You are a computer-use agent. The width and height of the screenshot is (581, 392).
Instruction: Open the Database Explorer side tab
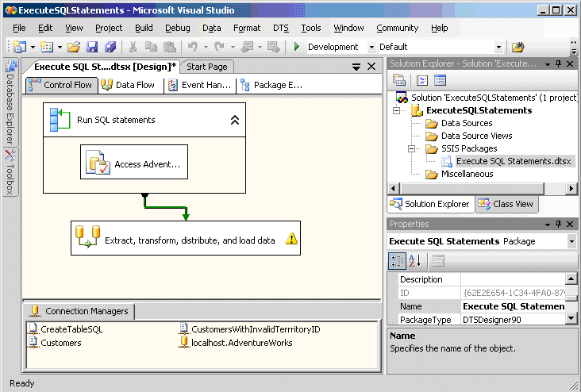click(x=10, y=102)
